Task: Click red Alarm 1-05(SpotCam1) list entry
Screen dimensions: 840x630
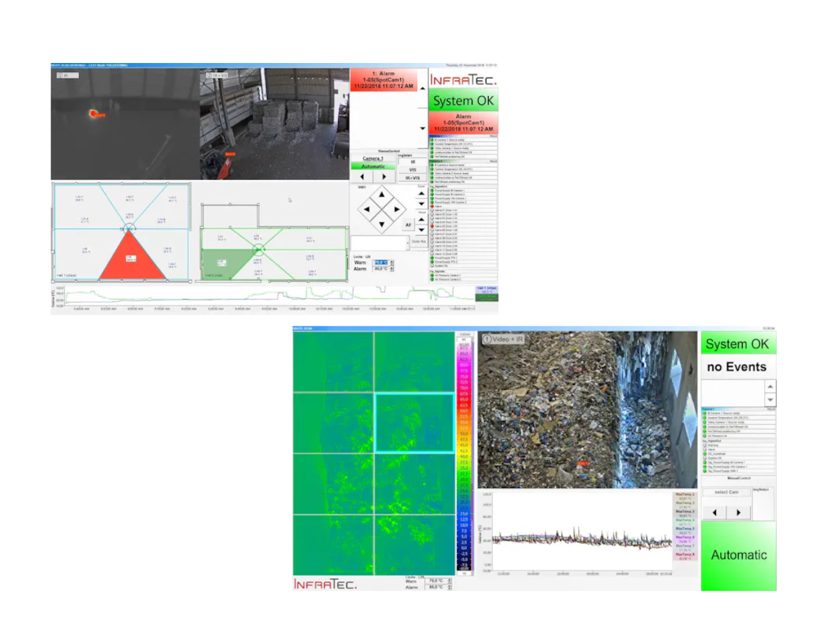Action: click(384, 80)
